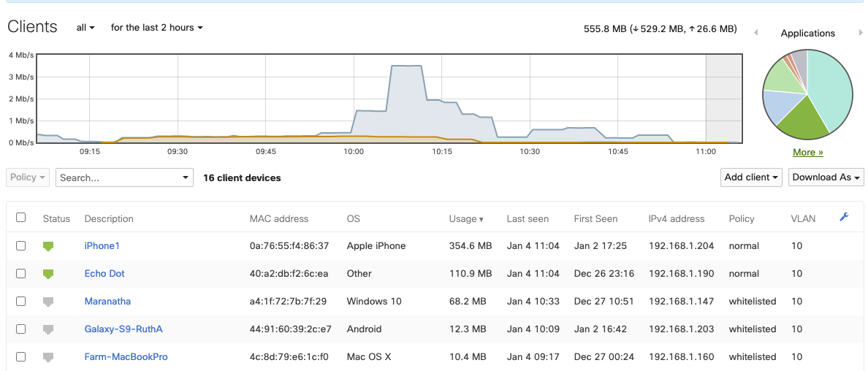Open the Galaxy-S9-RuthA client link

[x=123, y=329]
